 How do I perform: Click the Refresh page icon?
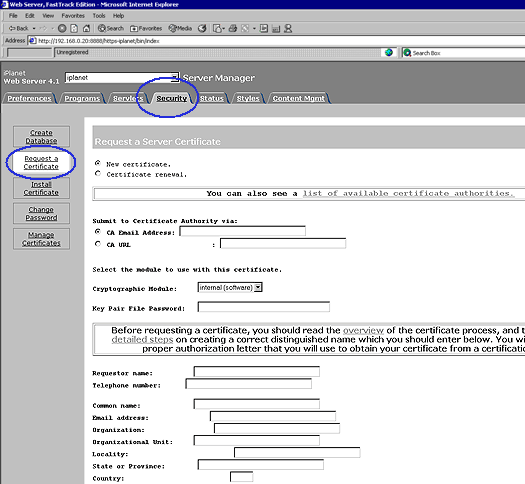click(x=74, y=28)
